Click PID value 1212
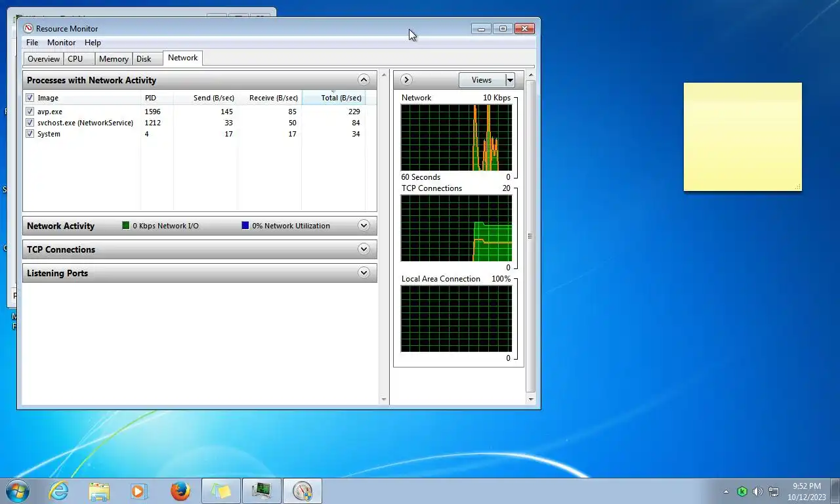The width and height of the screenshot is (840, 504). point(152,123)
